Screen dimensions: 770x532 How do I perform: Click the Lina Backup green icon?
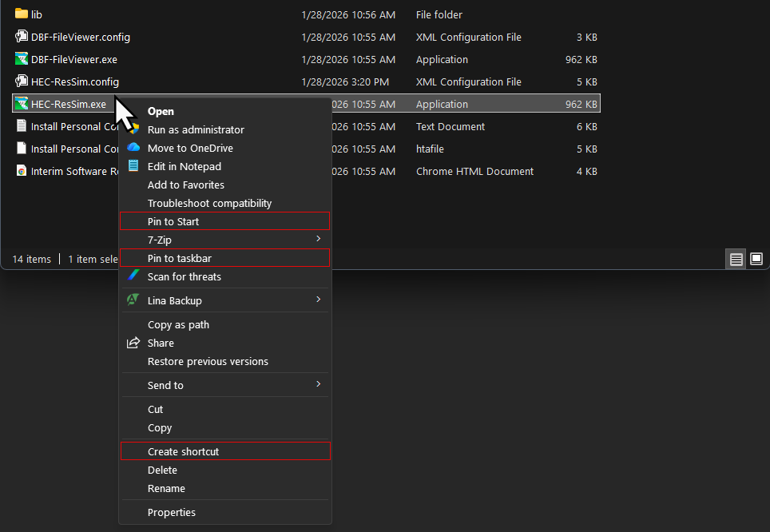coord(133,300)
